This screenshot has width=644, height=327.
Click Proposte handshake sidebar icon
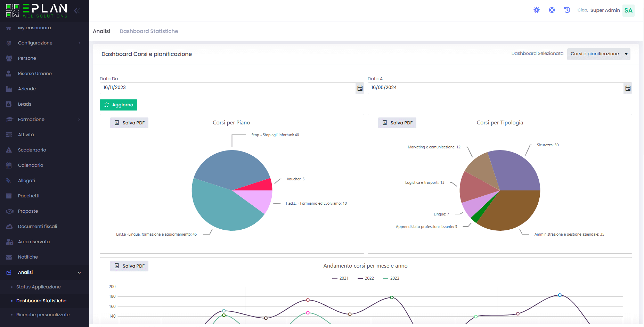(10, 211)
